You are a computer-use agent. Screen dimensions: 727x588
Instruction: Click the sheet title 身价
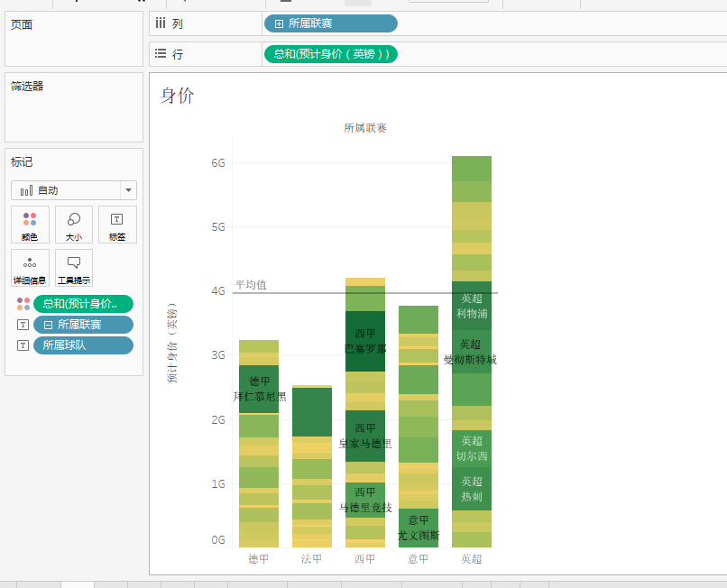177,96
